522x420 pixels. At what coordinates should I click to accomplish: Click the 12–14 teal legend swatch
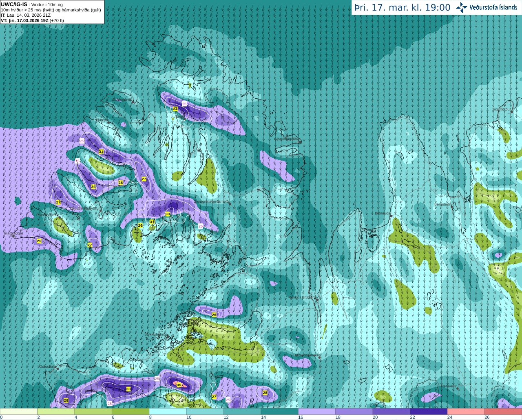pyautogui.click(x=243, y=411)
